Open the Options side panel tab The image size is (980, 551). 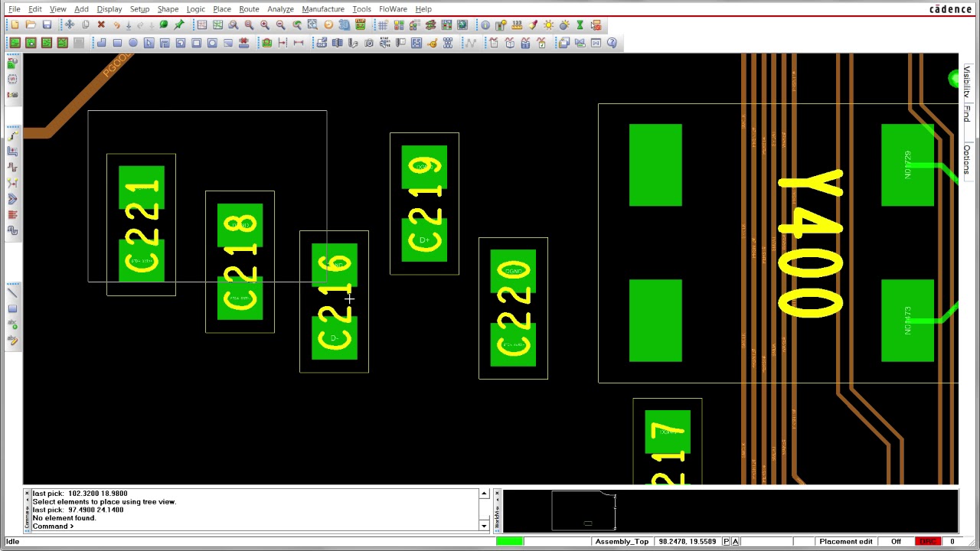point(967,159)
